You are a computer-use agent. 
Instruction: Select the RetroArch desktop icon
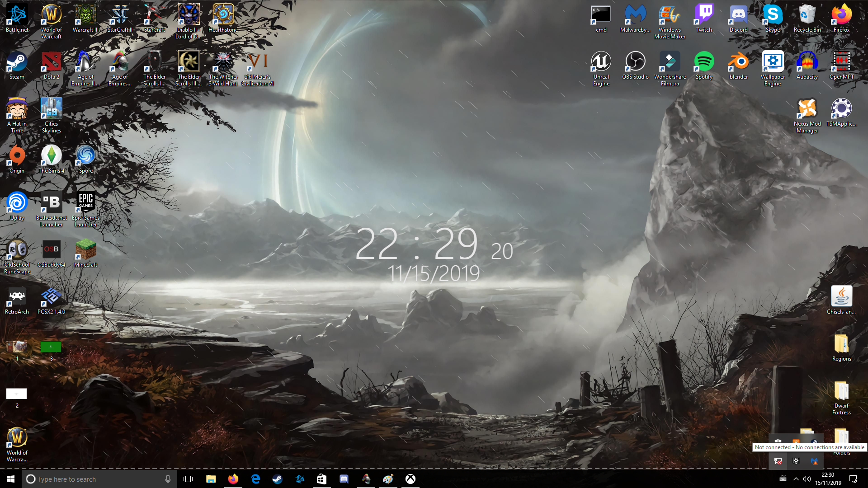pyautogui.click(x=17, y=301)
